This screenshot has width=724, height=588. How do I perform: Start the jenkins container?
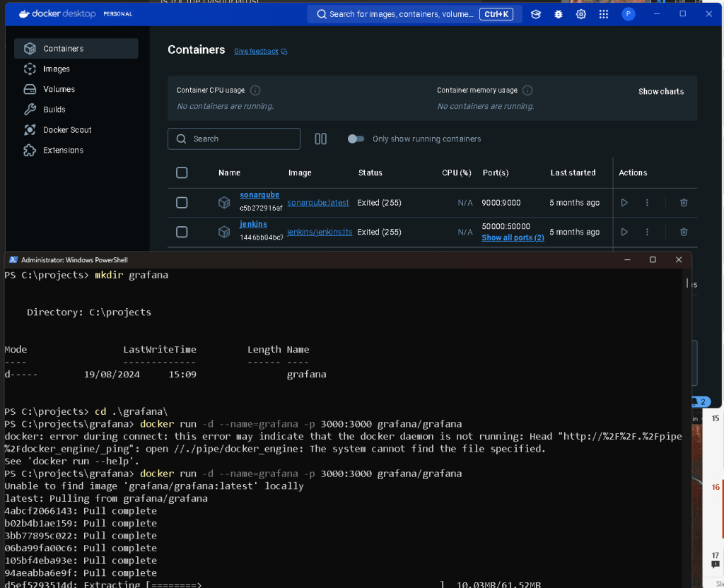[624, 232]
